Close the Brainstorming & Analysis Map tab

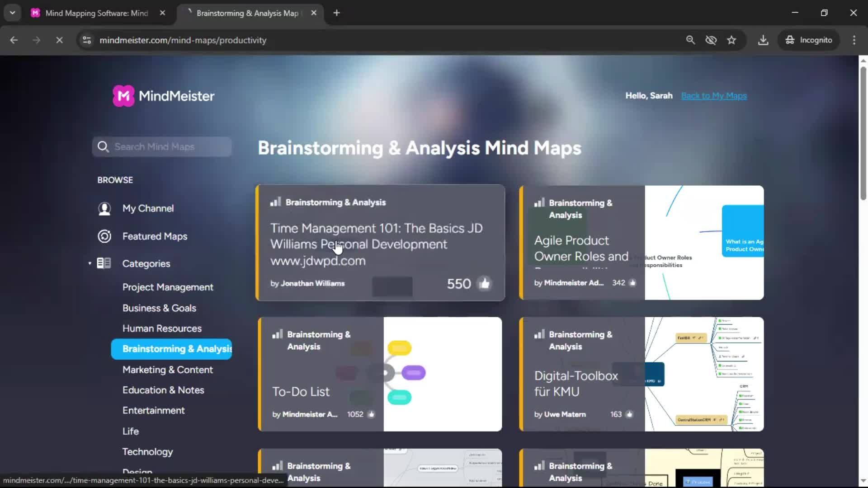point(314,13)
